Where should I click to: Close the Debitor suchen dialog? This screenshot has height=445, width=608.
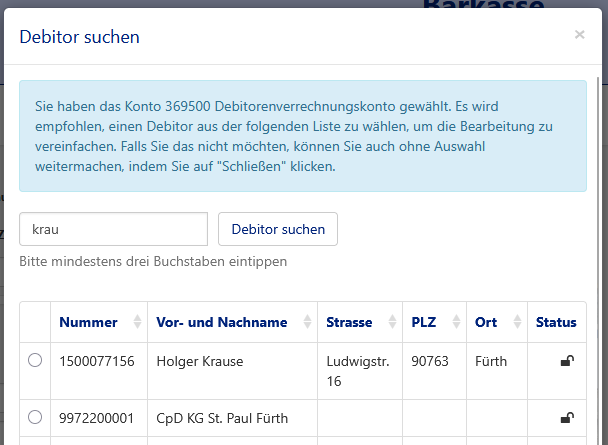tap(579, 35)
